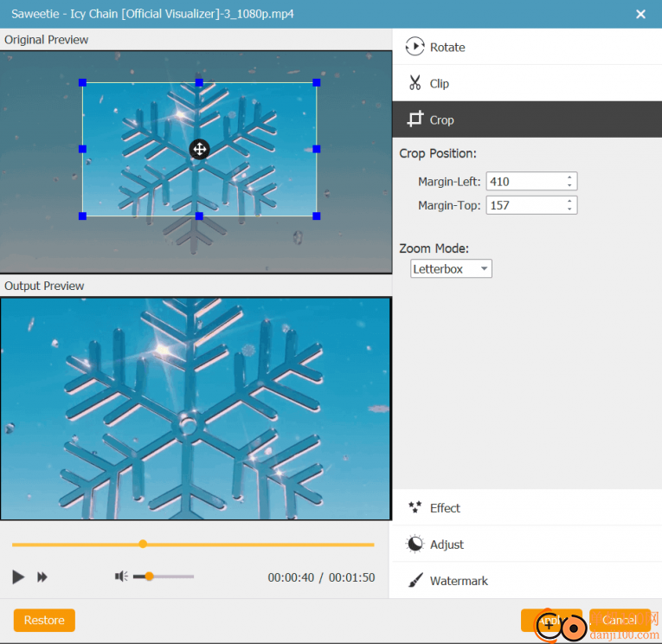Click the Crop Position label
This screenshot has width=662, height=644.
point(438,153)
